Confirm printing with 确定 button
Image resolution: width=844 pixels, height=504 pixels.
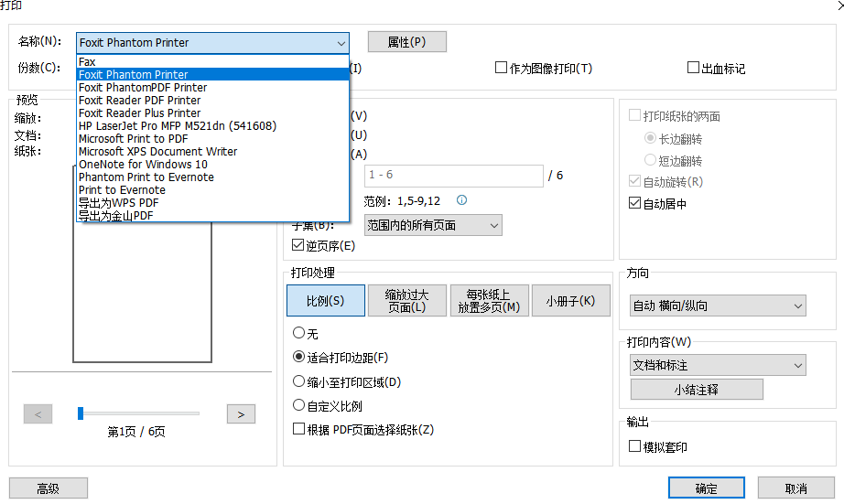click(x=706, y=488)
